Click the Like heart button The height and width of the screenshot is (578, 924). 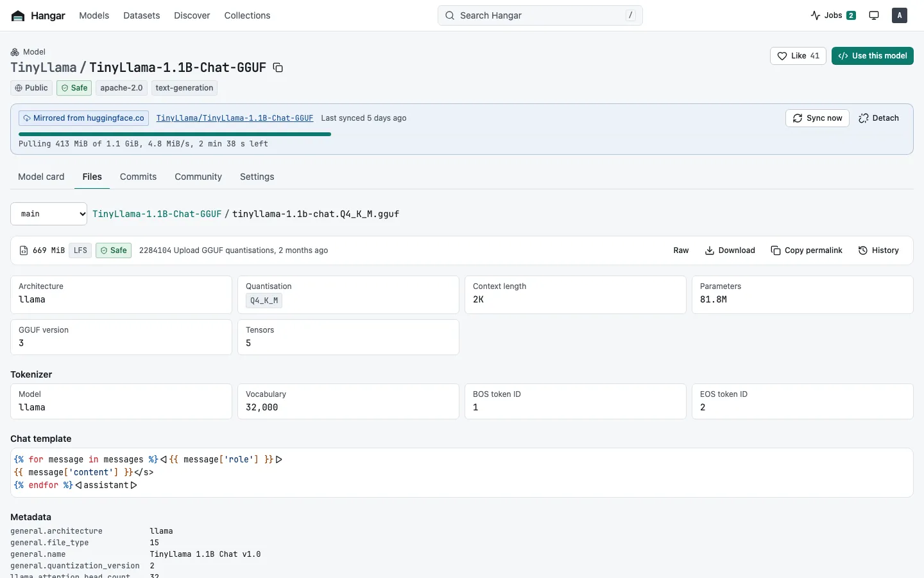(x=798, y=56)
